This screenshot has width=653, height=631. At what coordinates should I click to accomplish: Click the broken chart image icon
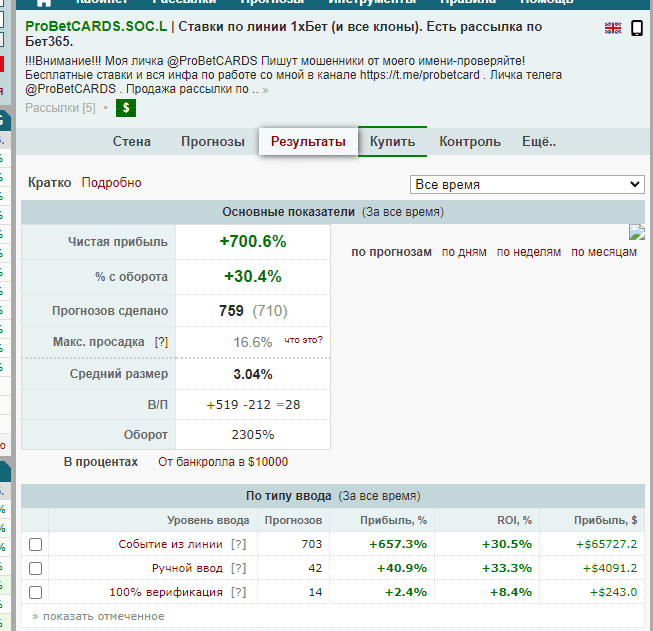(637, 232)
